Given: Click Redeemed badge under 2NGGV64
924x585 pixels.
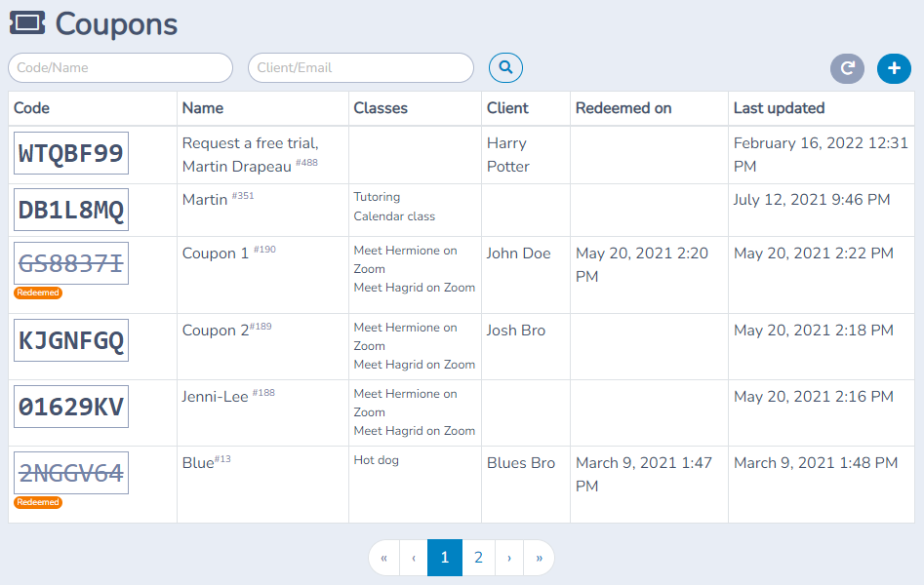Looking at the screenshot, I should 38,502.
